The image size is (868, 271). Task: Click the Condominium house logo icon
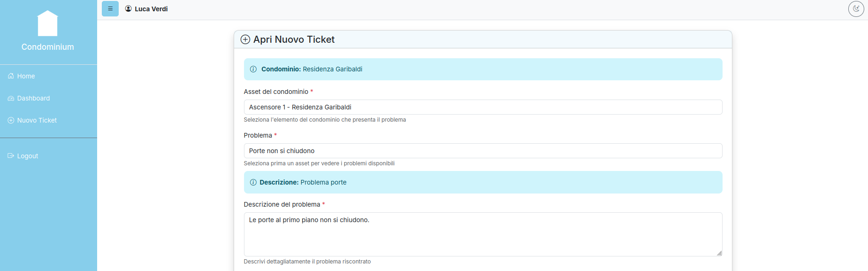[x=47, y=23]
